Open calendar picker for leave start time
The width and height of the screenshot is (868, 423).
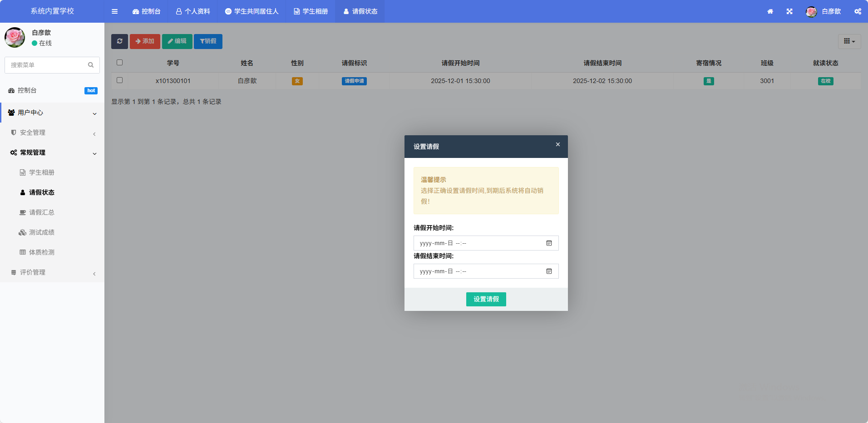point(549,243)
